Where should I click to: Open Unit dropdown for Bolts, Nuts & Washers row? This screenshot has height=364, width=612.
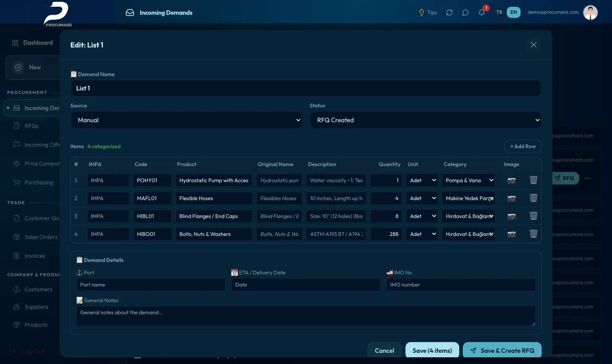pos(422,234)
